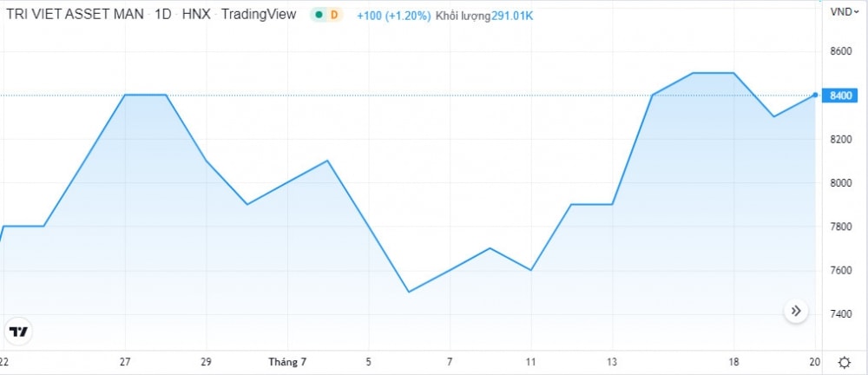The height and width of the screenshot is (375, 868).
Task: Click the 8600 price axis label
Action: (841, 51)
